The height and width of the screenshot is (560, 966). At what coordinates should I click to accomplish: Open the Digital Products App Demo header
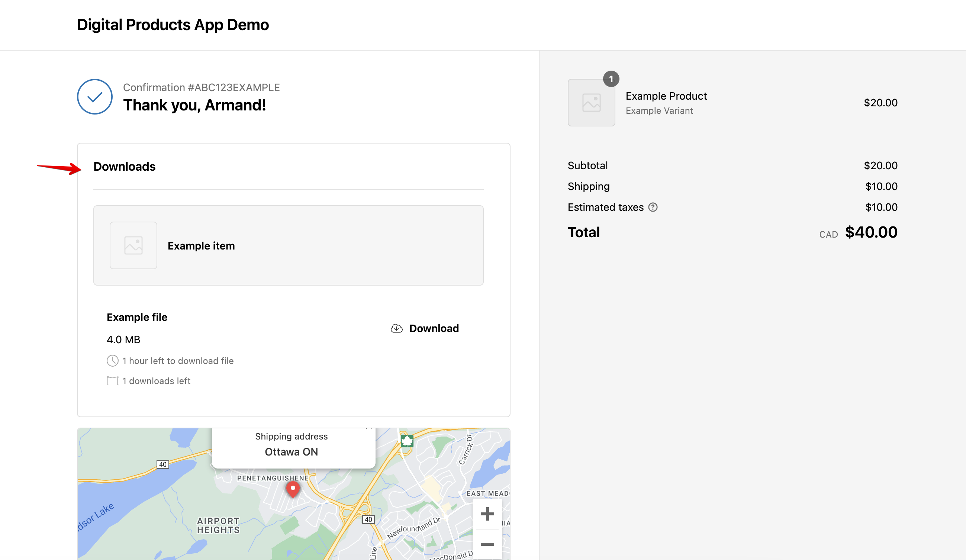(x=173, y=25)
